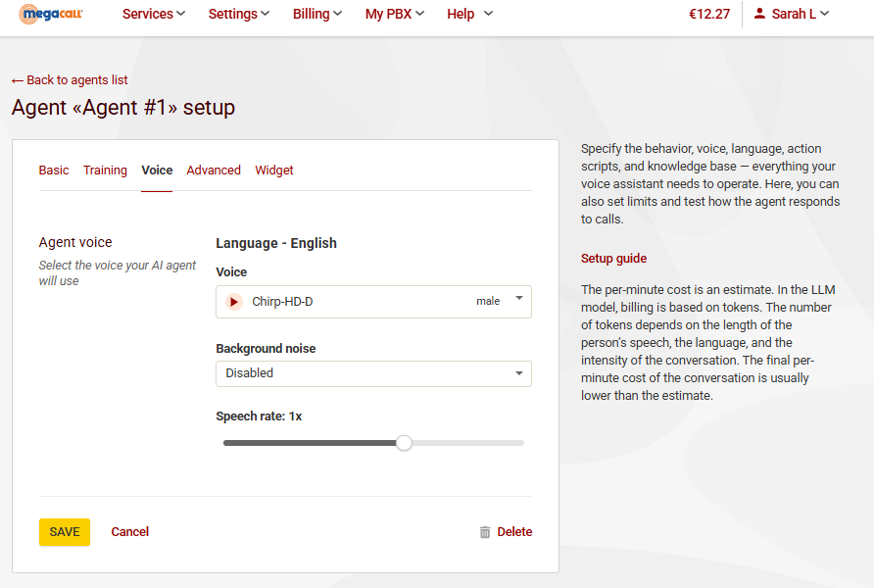Switch to the Basic tab

tap(54, 171)
